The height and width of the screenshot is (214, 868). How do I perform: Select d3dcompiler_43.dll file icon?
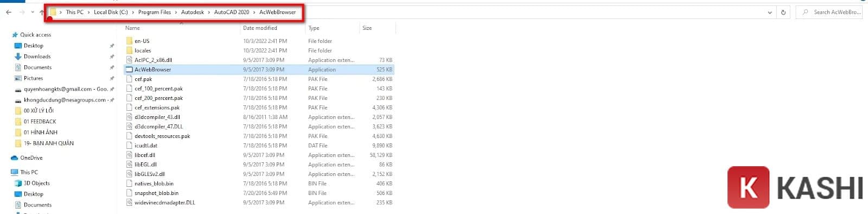[129, 117]
